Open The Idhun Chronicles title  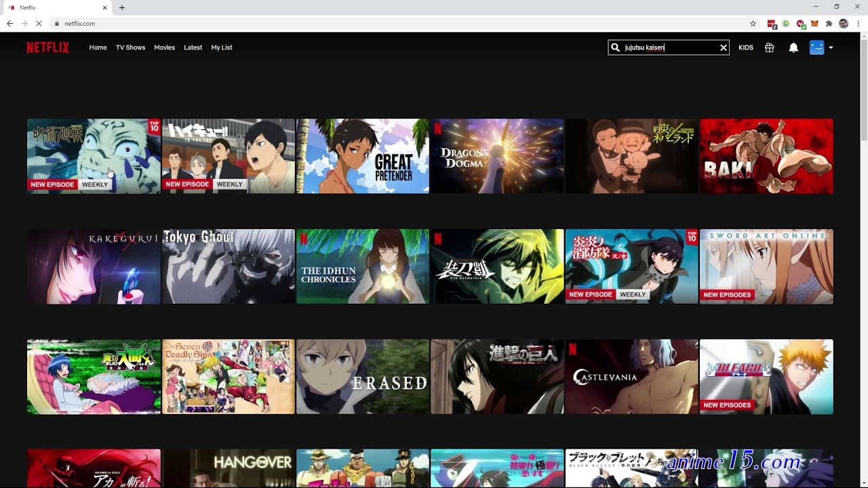(363, 266)
